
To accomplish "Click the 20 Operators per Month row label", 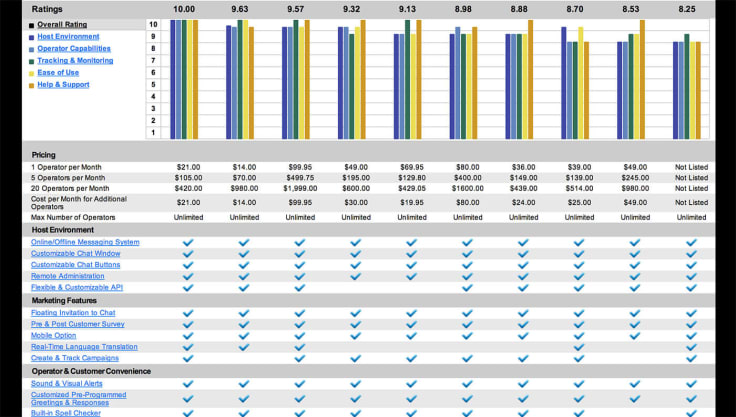I will coord(70,188).
